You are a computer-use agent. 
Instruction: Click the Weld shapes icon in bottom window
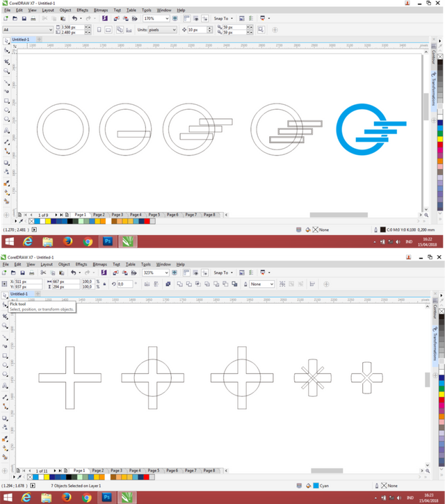(179, 284)
